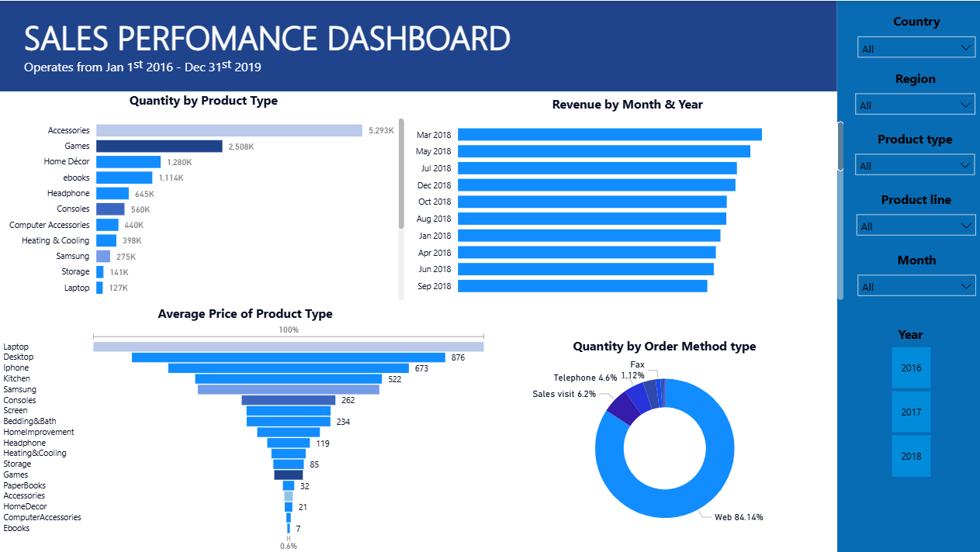Select the Sales visit donut slice

(622, 408)
